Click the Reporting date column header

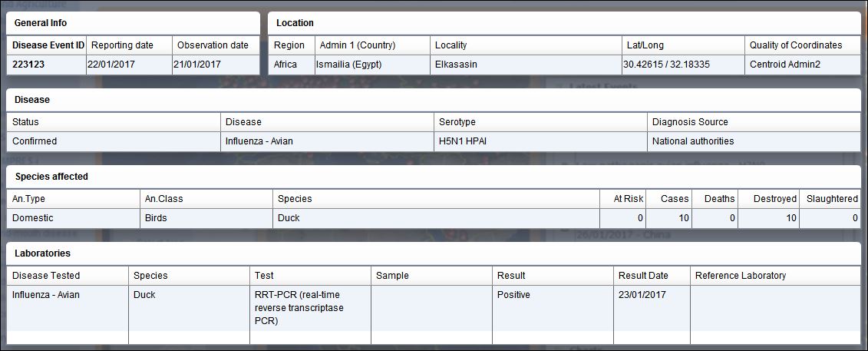click(x=129, y=45)
